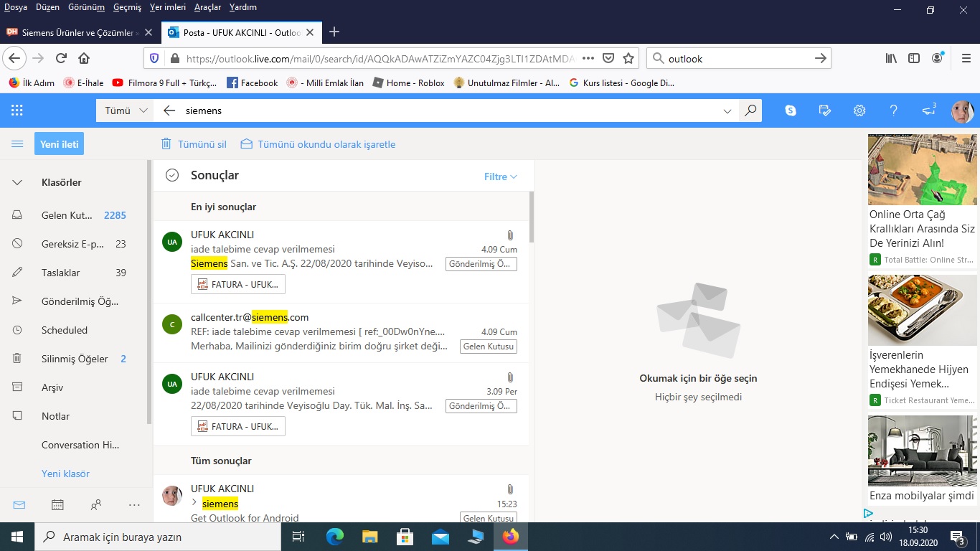Open the Tümü search scope dropdown
The image size is (980, 551).
tap(126, 110)
